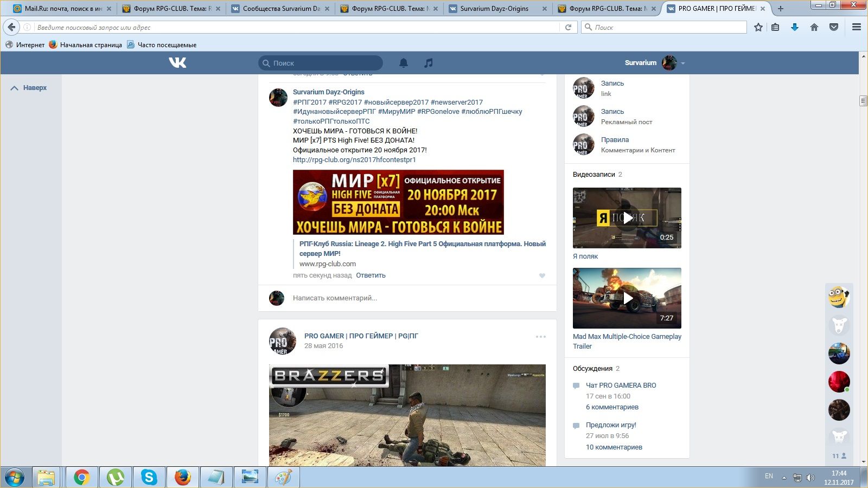Open 6 комментариев link
Viewport: 868px width, 488px height.
pyautogui.click(x=612, y=407)
